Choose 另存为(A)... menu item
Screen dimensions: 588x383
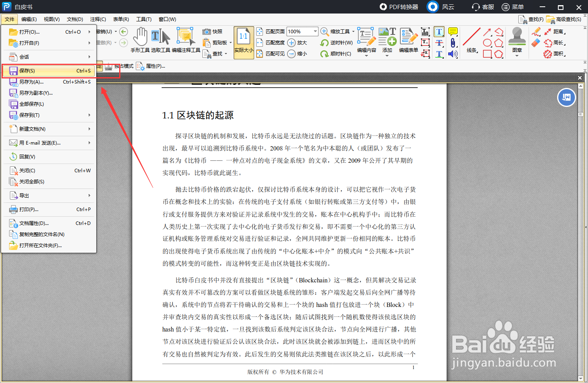(49, 82)
